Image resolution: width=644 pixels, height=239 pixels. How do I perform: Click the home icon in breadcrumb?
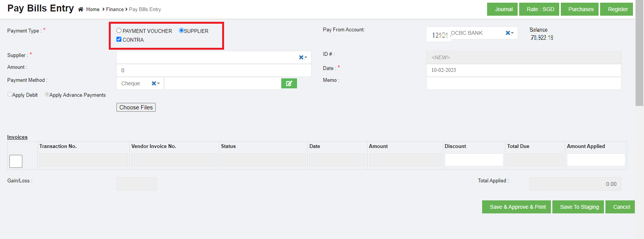[81, 10]
